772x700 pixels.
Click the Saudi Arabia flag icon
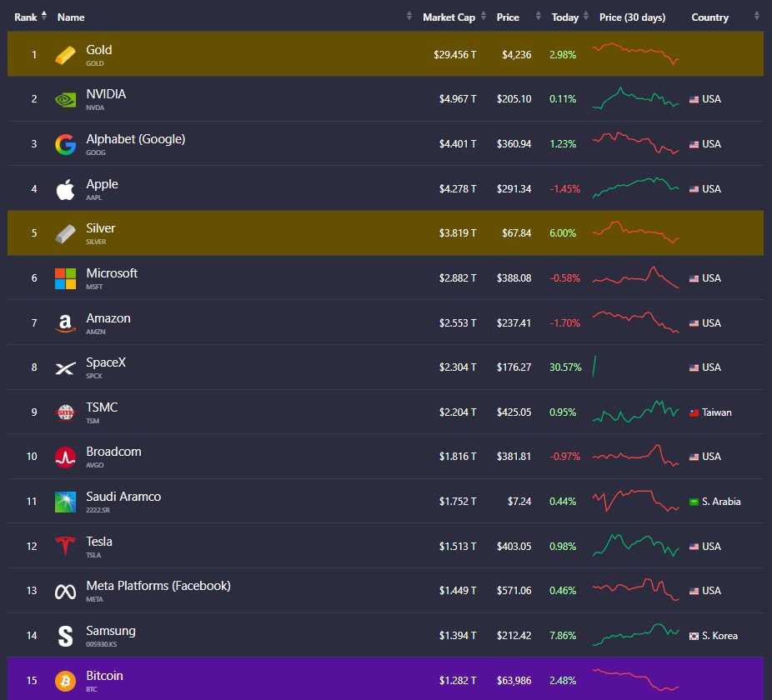pos(694,502)
